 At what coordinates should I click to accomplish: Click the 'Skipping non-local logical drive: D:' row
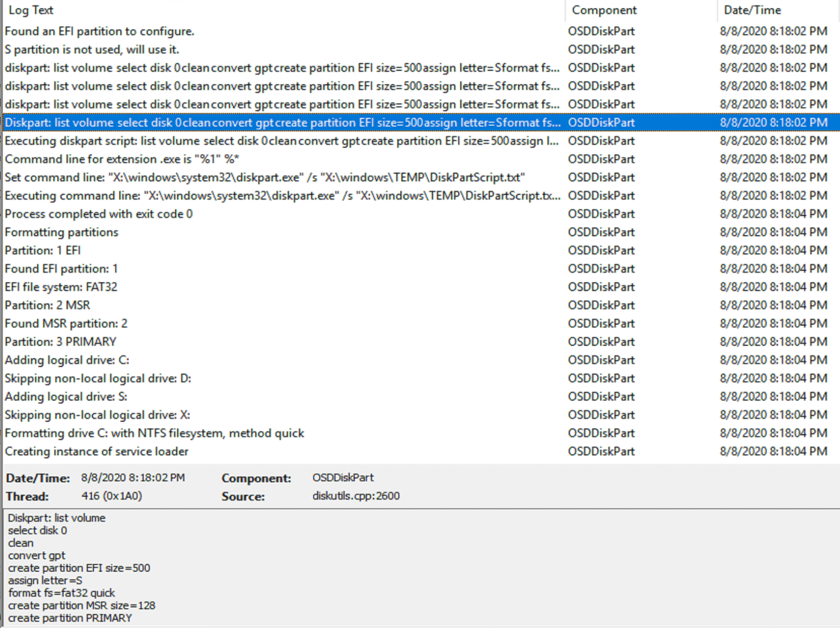(x=98, y=378)
